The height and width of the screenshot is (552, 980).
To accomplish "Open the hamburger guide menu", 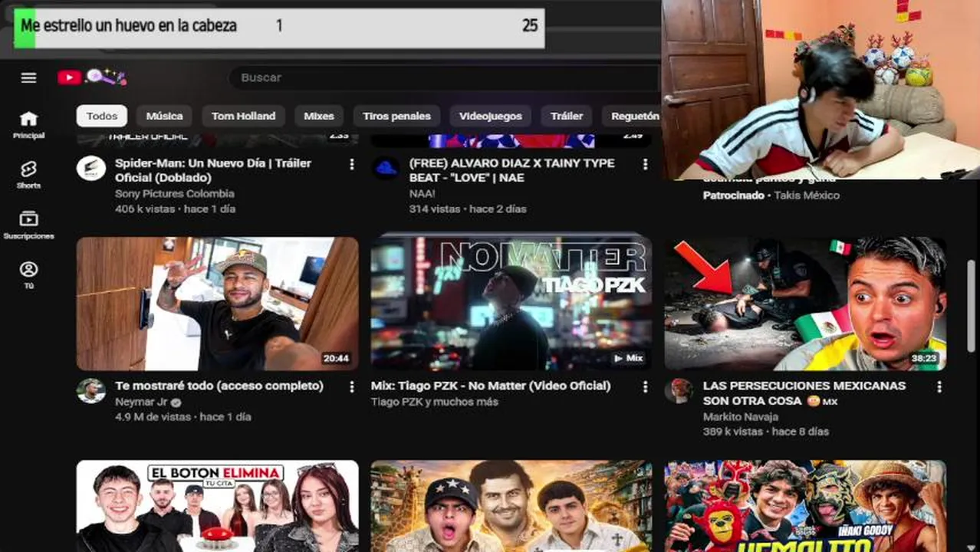I will point(28,77).
